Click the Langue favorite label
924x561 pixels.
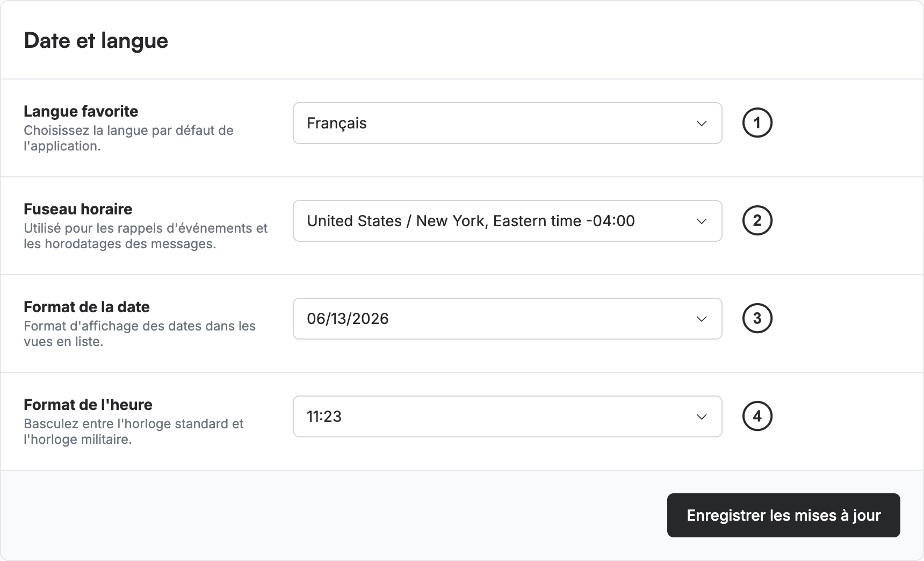tap(81, 111)
